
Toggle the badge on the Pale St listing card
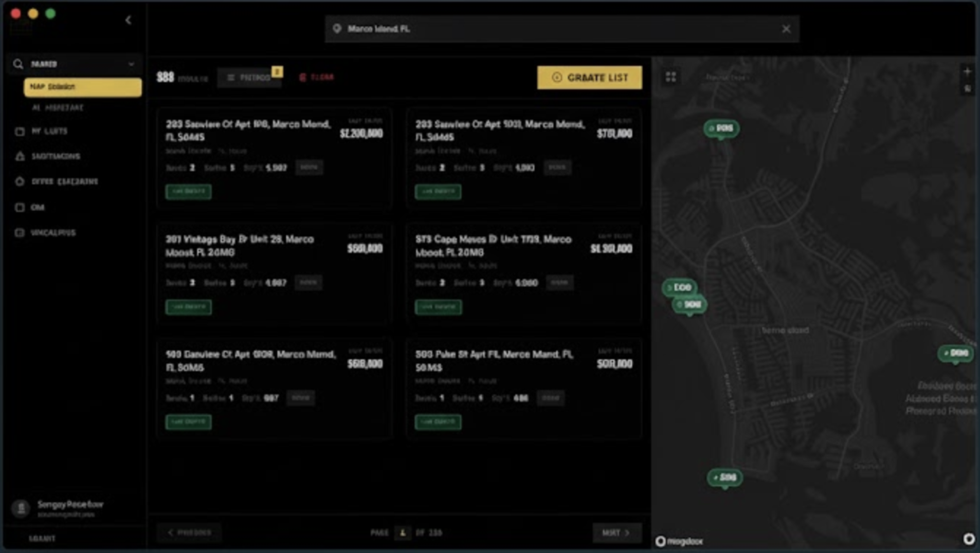point(437,422)
